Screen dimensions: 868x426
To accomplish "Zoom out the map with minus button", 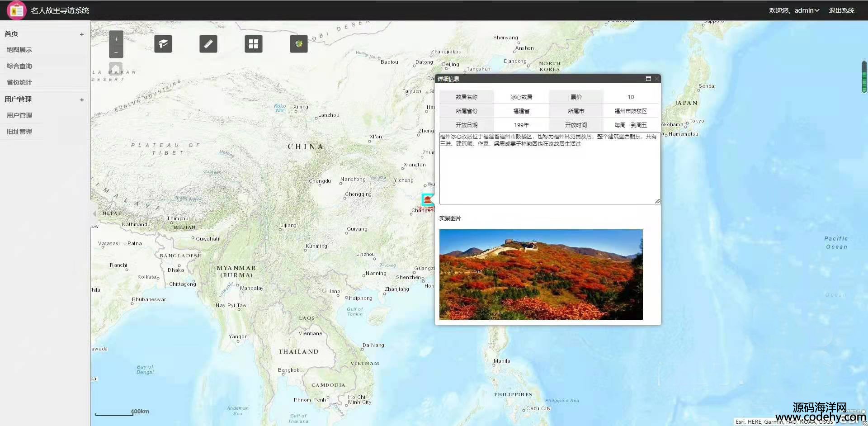I will [x=116, y=52].
